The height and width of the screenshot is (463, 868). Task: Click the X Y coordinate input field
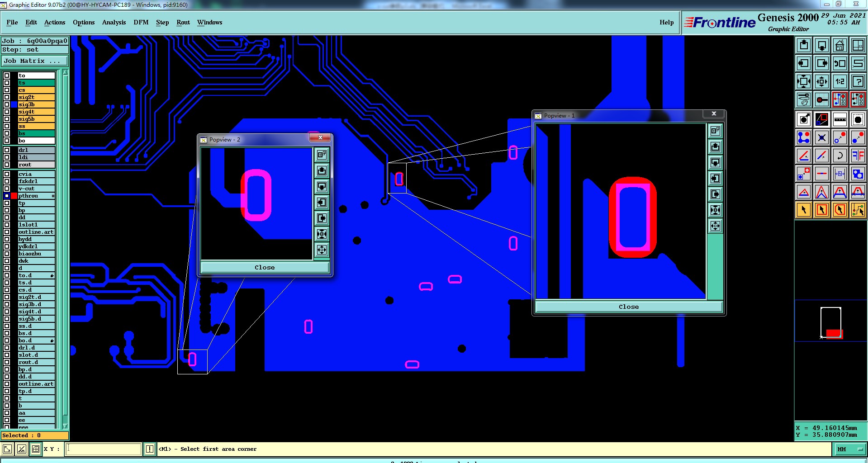pos(104,449)
